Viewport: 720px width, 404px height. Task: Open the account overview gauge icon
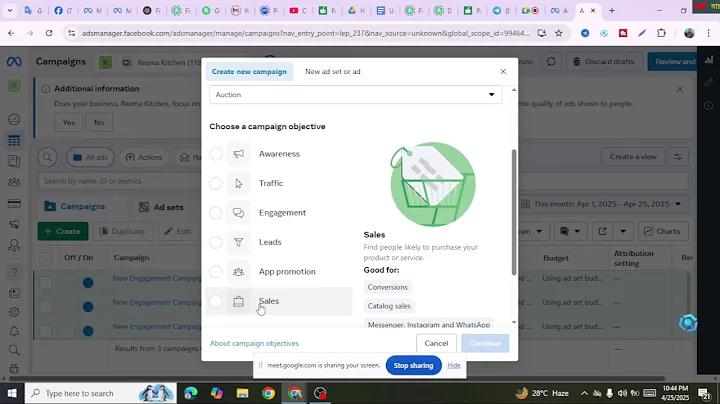coord(14,119)
